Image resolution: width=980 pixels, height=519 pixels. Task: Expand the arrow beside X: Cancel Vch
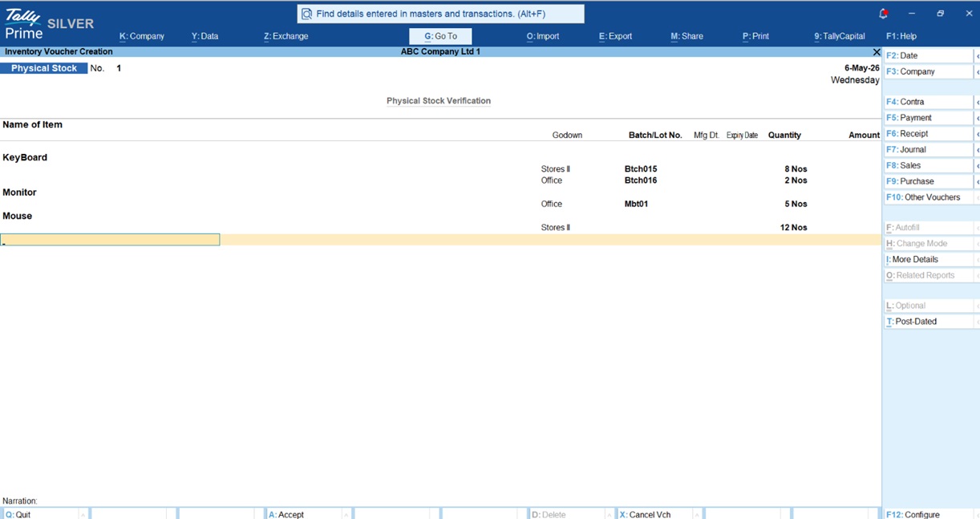(x=698, y=515)
